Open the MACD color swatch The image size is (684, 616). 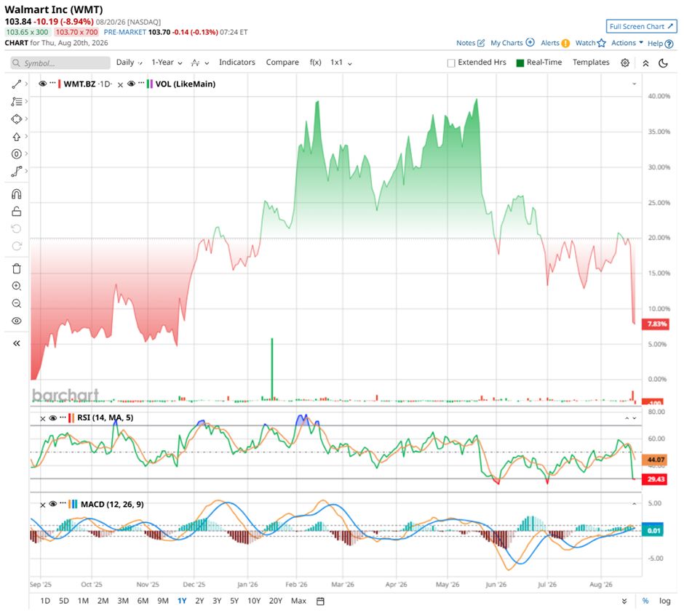coord(73,505)
